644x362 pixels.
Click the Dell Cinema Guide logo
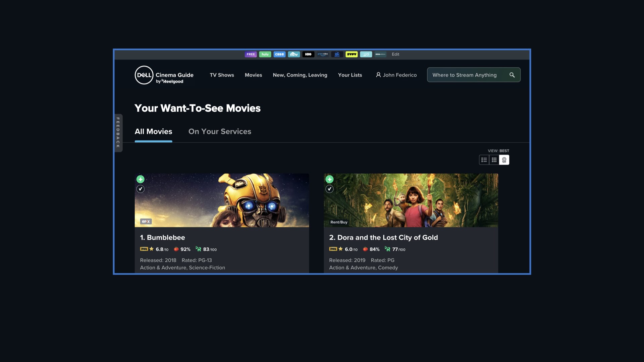tap(164, 75)
